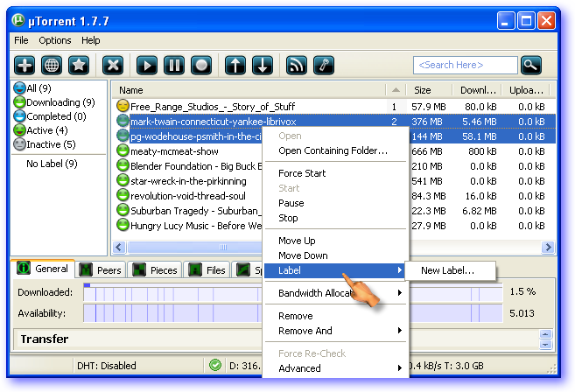Sort by the Downl... column header
This screenshot has width=575, height=392.
tap(477, 90)
